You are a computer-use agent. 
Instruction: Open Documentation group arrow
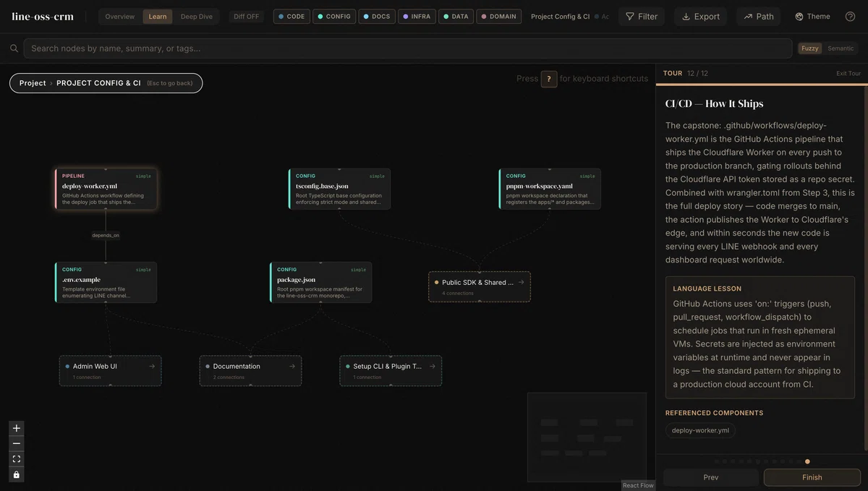pos(292,367)
